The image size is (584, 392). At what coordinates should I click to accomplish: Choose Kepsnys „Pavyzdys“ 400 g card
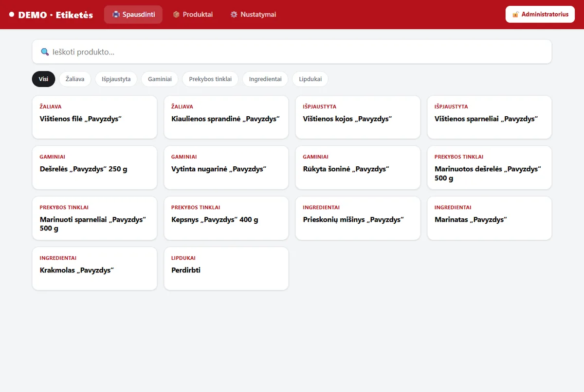(x=226, y=218)
